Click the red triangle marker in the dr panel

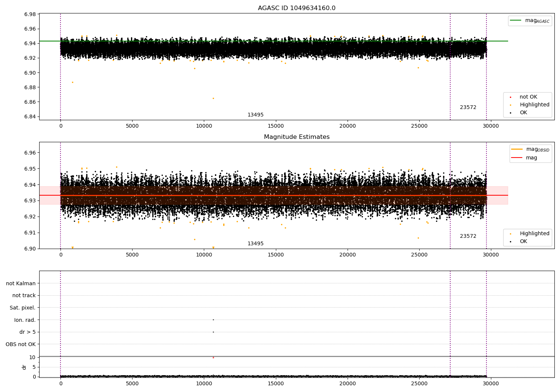(x=213, y=358)
